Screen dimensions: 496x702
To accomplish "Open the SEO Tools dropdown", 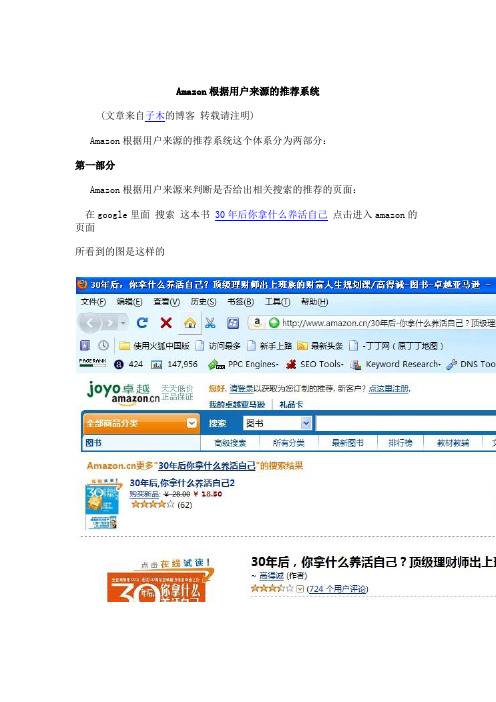I will click(315, 364).
